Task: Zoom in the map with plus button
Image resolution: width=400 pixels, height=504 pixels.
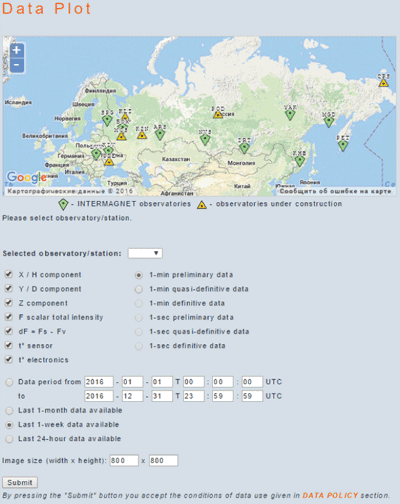Action: pyautogui.click(x=17, y=50)
